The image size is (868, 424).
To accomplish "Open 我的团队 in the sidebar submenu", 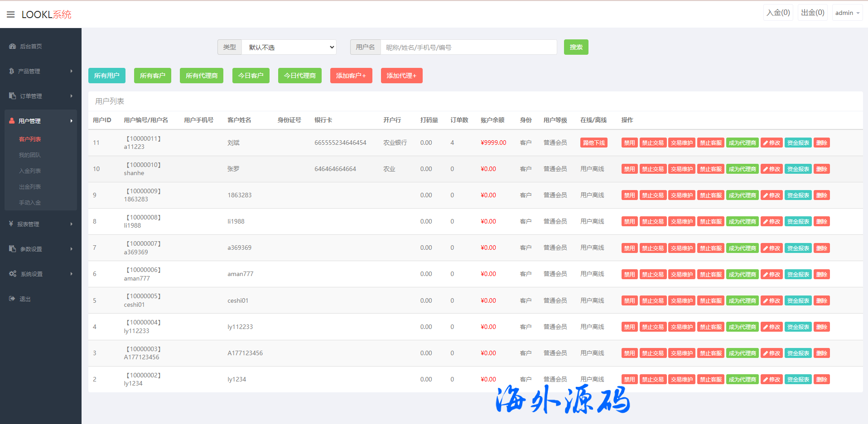I will coord(30,155).
